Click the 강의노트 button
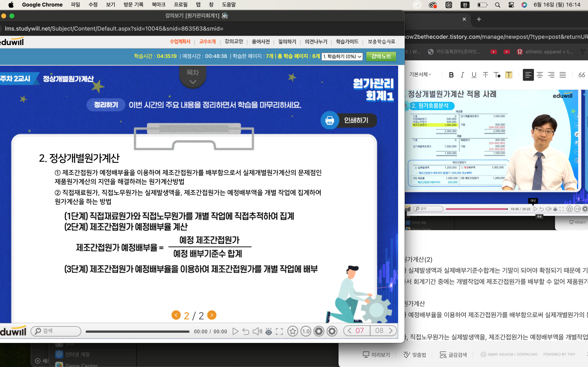The image size is (588, 367). (381, 56)
